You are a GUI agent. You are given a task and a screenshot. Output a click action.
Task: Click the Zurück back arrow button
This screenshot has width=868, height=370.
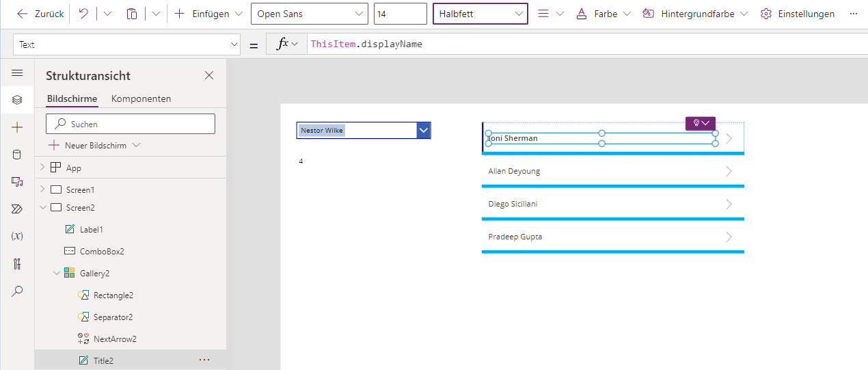(x=40, y=14)
